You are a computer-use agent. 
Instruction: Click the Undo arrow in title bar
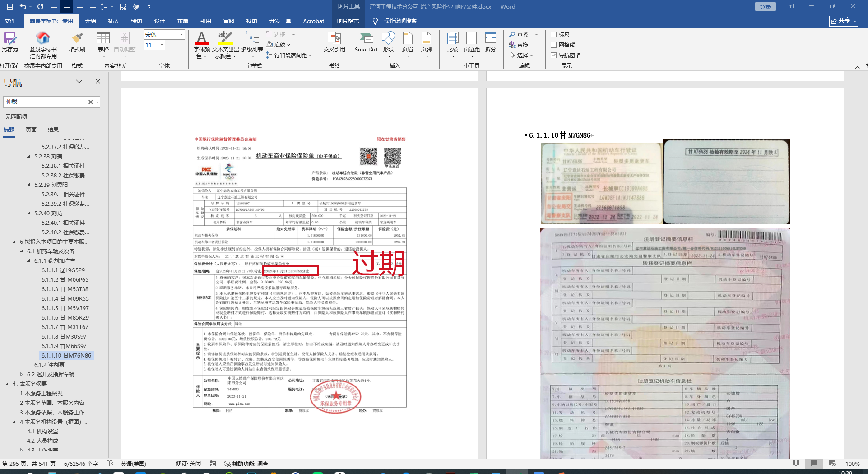pos(23,7)
